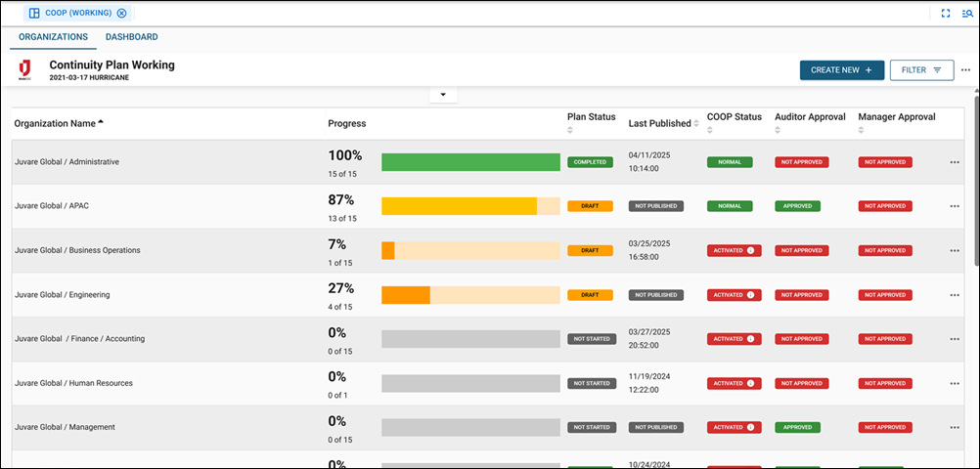The image size is (980, 469).
Task: Click the fullscreen expand icon
Action: coord(945,14)
